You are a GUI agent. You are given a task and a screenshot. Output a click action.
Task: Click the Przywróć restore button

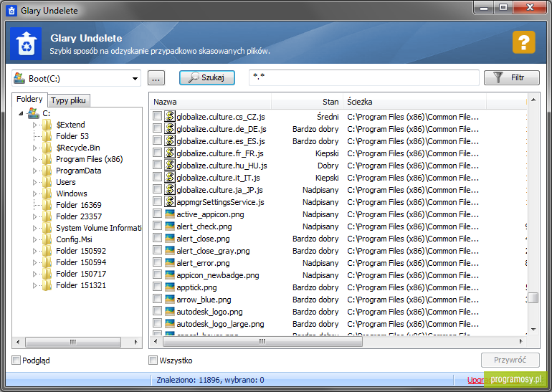tap(510, 360)
